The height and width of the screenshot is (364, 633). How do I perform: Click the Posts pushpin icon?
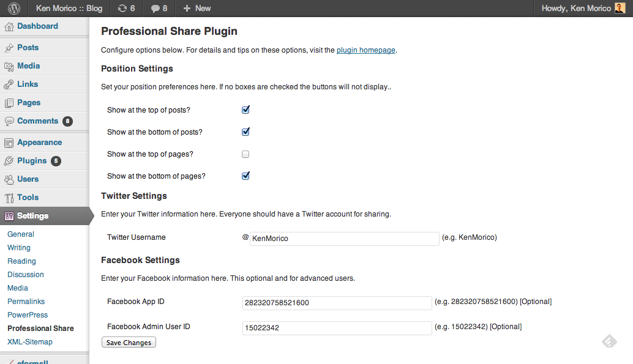point(9,48)
